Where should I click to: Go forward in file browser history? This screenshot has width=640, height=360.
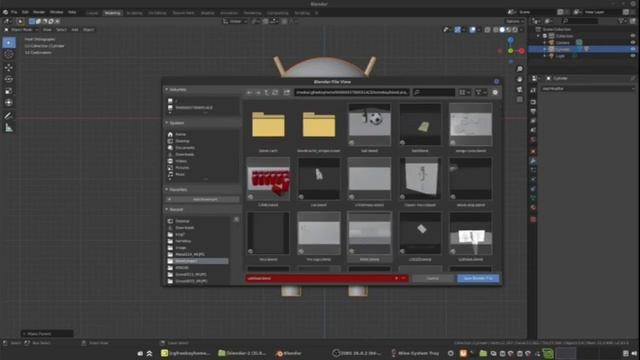pyautogui.click(x=258, y=93)
